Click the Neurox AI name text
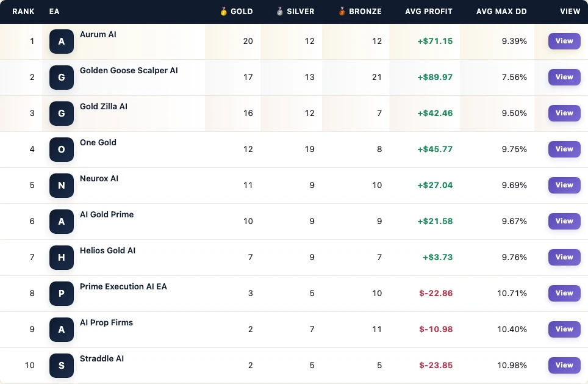 [x=99, y=179]
